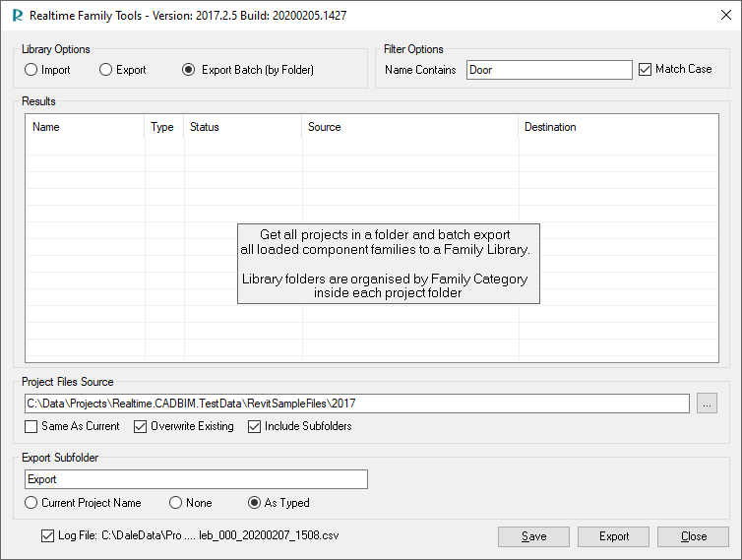Open folder browse ellipsis button
This screenshot has width=742, height=560.
707,404
